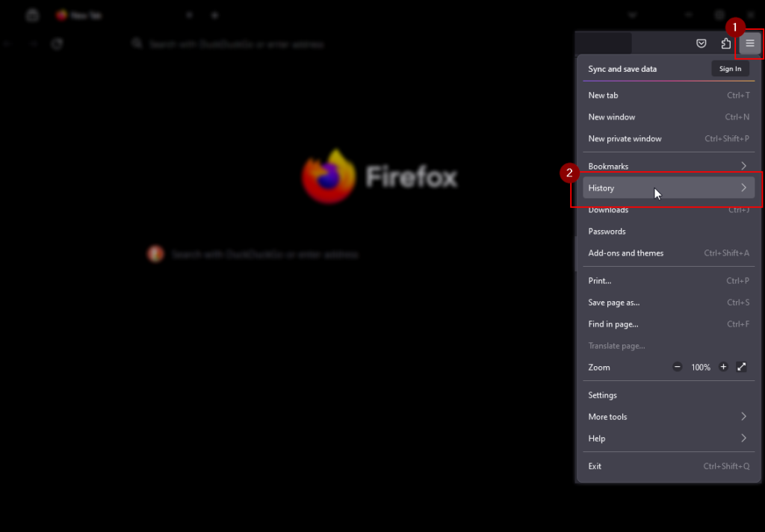Screen dimensions: 765x532
Task: Expand the Bookmarks submenu
Action: 667,166
